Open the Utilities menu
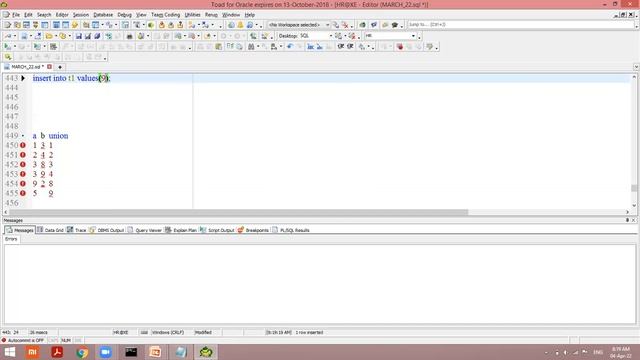The image size is (640, 360). tap(192, 15)
